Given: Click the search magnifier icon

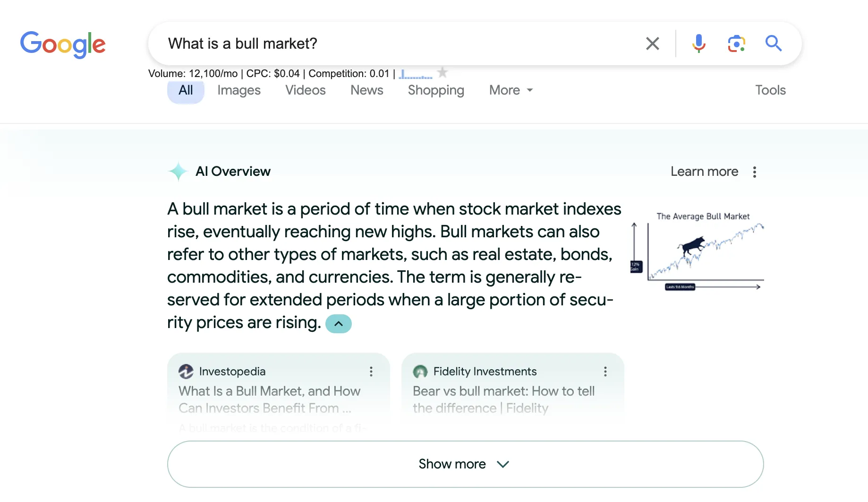Looking at the screenshot, I should point(773,43).
